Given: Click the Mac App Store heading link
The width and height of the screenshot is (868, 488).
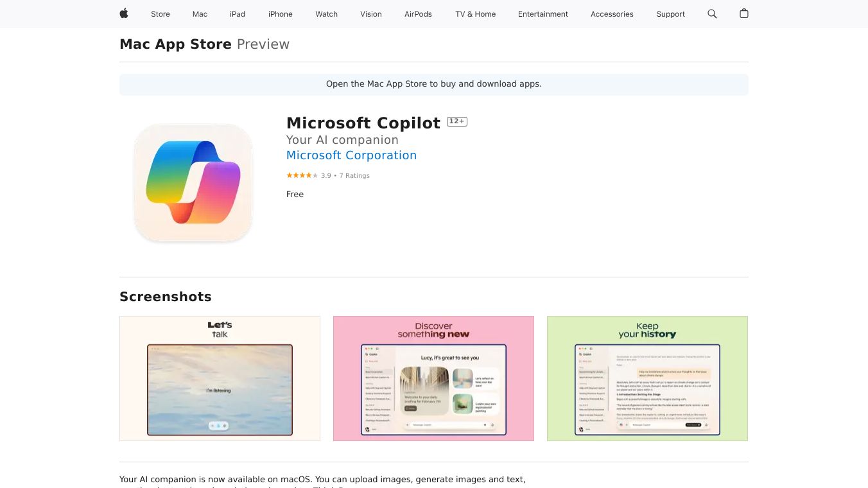Looking at the screenshot, I should (x=175, y=44).
